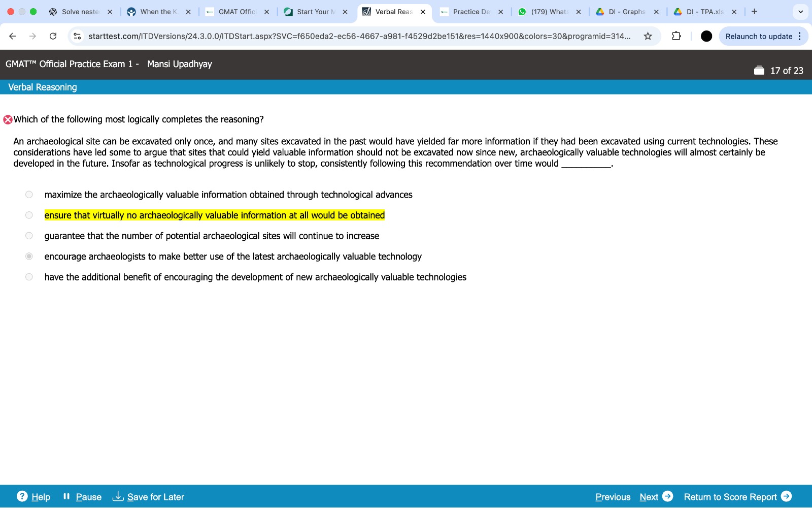Viewport: 812px width, 508px height.
Task: Switch to the 'Practice De' tab
Action: (x=471, y=12)
